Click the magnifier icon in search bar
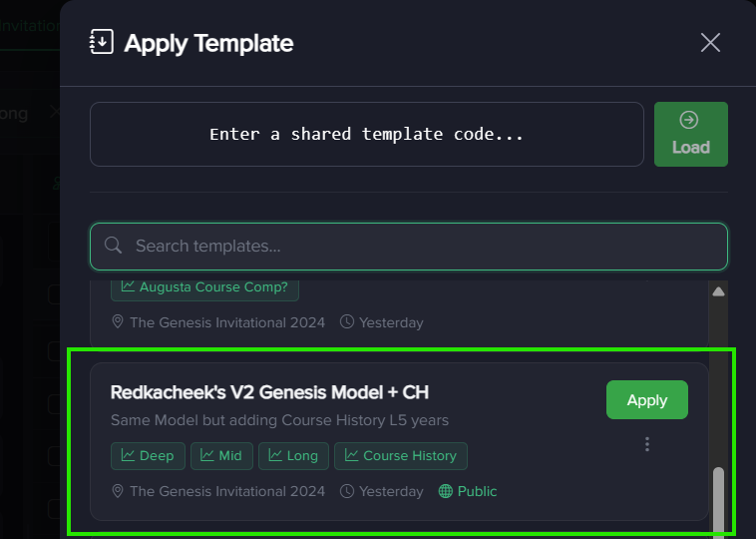 pos(113,246)
